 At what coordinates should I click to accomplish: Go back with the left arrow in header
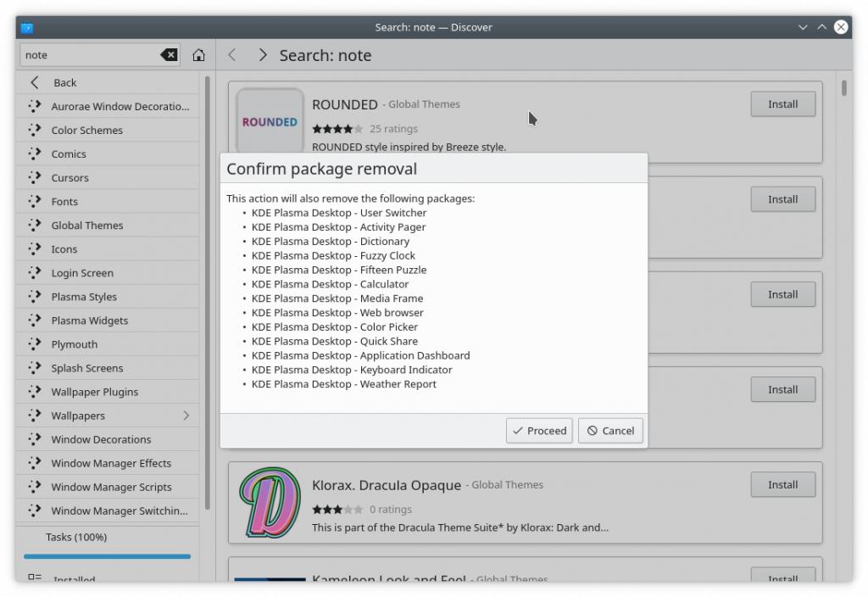click(x=232, y=55)
